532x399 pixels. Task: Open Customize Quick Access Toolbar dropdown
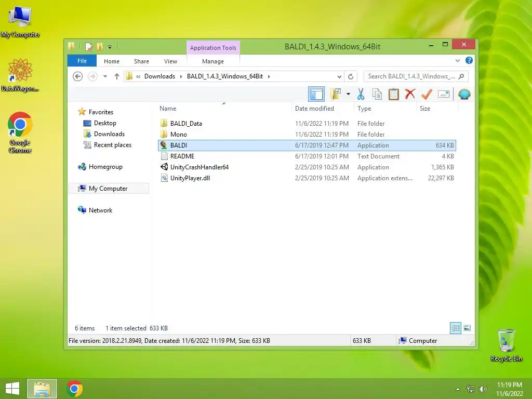coord(110,47)
